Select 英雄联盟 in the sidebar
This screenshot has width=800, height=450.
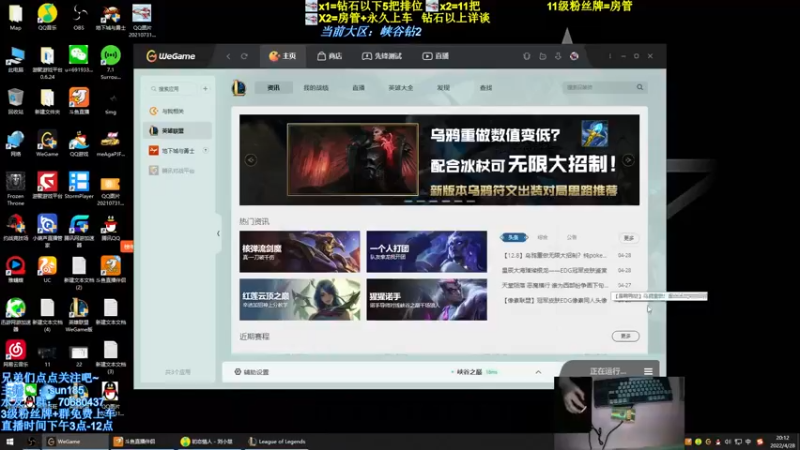point(178,131)
